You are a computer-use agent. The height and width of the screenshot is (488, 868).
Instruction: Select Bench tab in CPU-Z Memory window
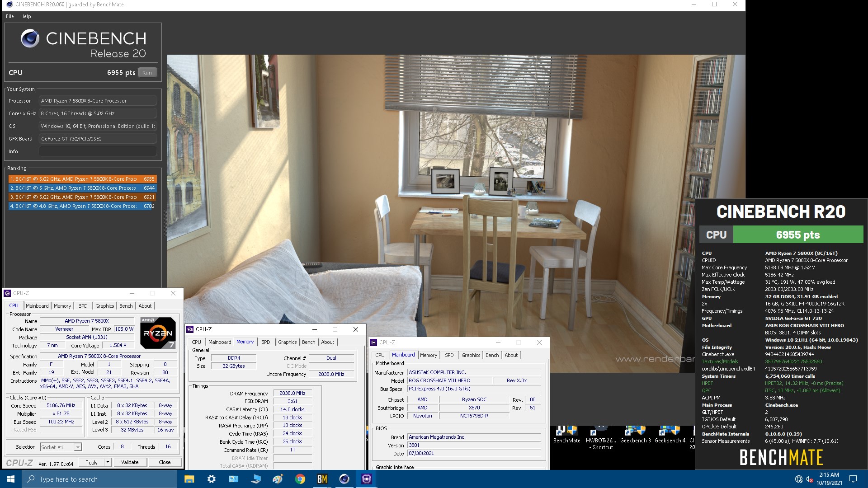[x=309, y=342]
